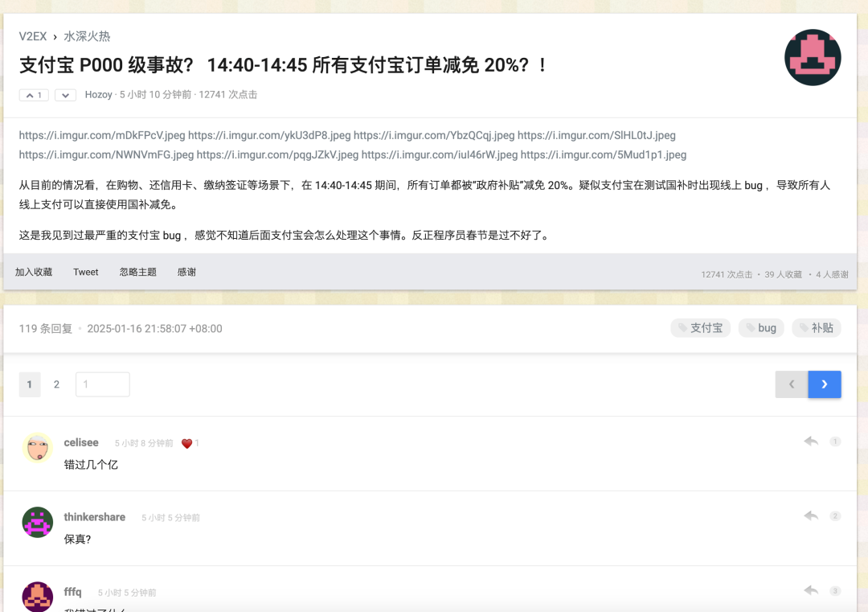Click 忽略主题 to ignore topic
868x612 pixels.
pos(138,272)
